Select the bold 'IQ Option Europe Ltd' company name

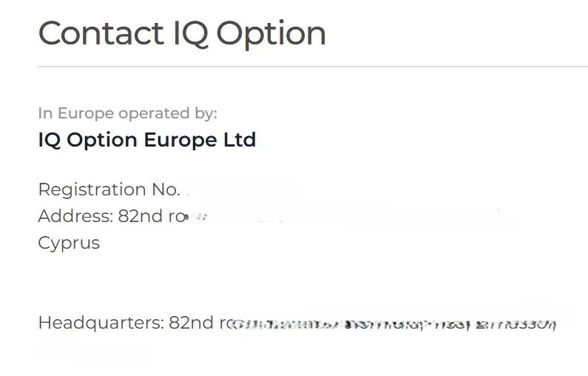[146, 139]
